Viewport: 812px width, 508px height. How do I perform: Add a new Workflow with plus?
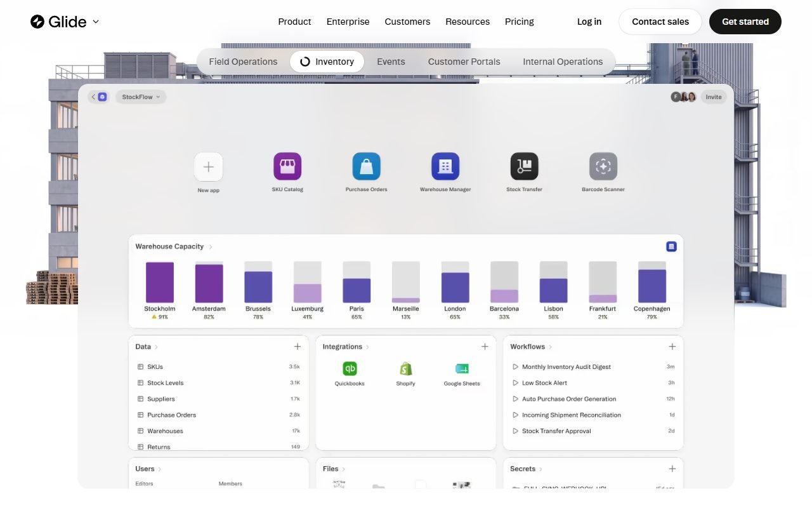tap(672, 347)
